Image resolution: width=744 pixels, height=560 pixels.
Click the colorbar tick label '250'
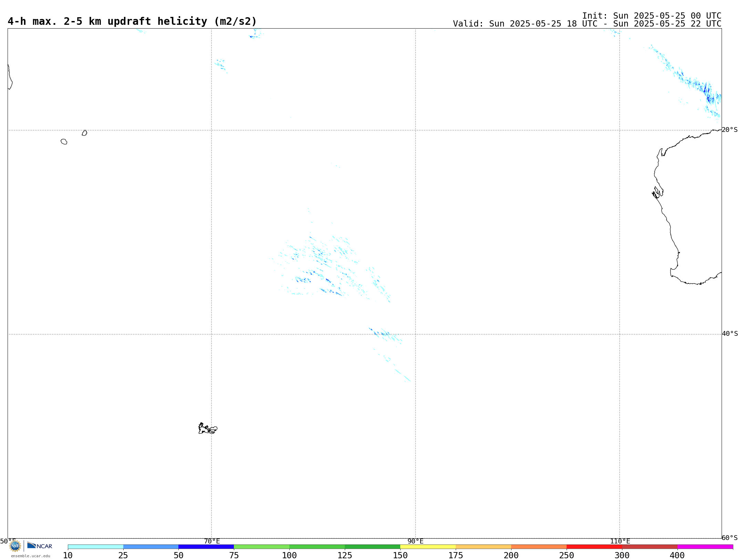pos(567,556)
